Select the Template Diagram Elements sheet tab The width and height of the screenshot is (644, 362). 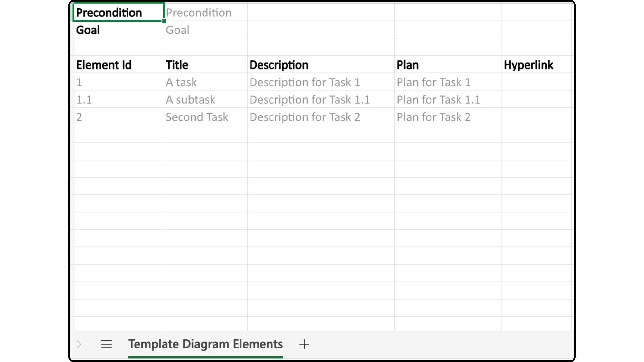(205, 344)
